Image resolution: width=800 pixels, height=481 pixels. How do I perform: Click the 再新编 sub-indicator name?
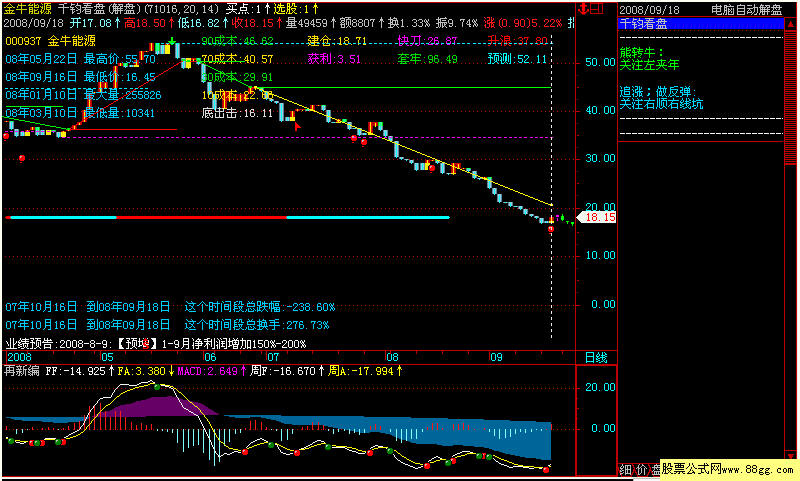point(22,371)
